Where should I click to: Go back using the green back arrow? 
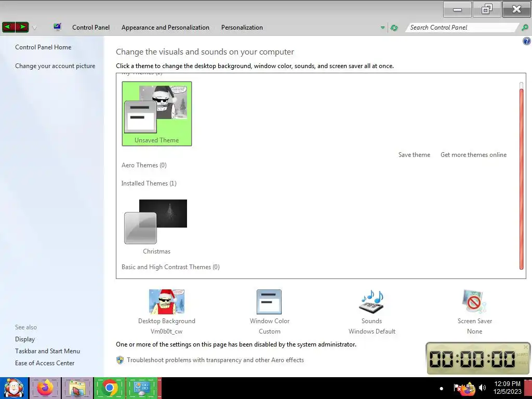click(9, 27)
